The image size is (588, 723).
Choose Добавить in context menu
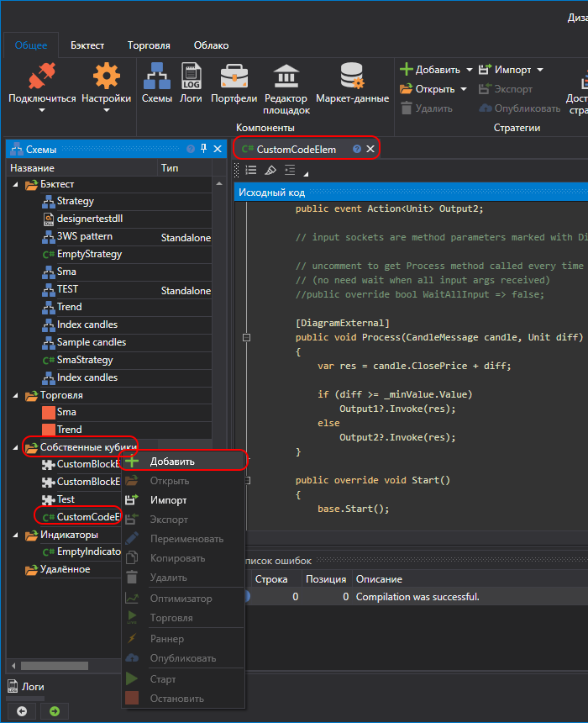[x=183, y=462]
